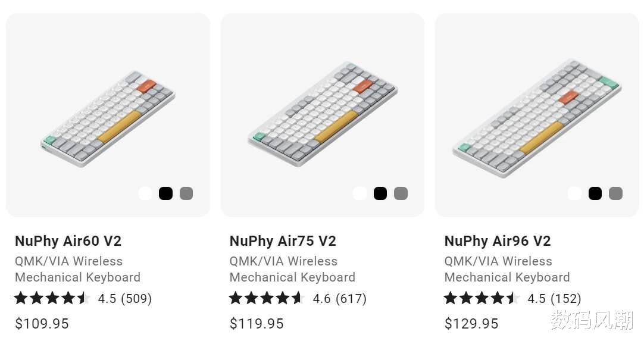This screenshot has height=344, width=644.
Task: View the 152 reviews for Air96 V2
Action: 566,298
